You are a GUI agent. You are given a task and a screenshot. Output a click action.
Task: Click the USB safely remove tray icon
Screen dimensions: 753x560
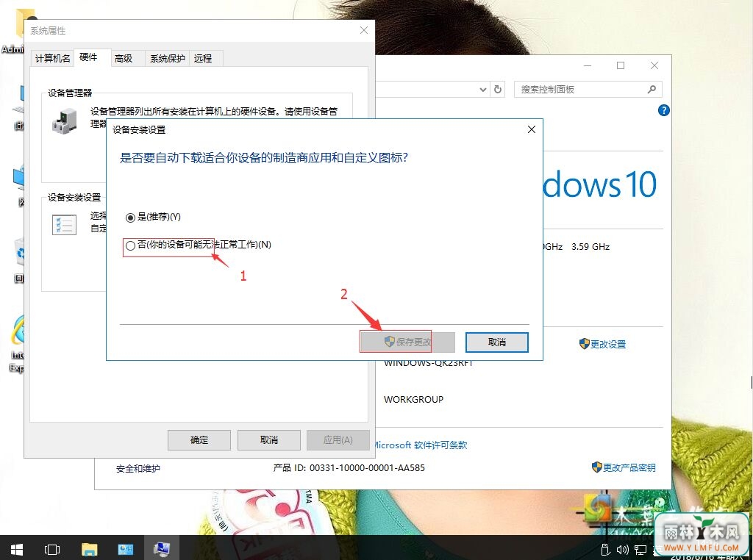(605, 550)
